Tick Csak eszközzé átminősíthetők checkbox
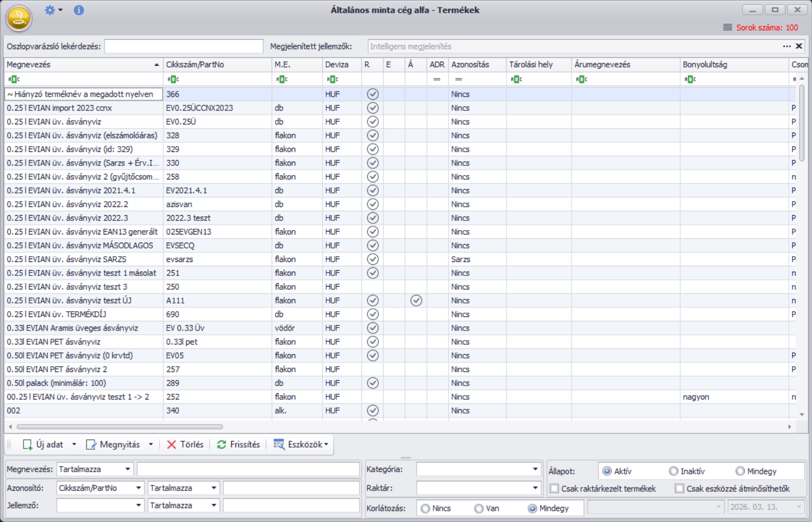The image size is (812, 522). point(679,489)
